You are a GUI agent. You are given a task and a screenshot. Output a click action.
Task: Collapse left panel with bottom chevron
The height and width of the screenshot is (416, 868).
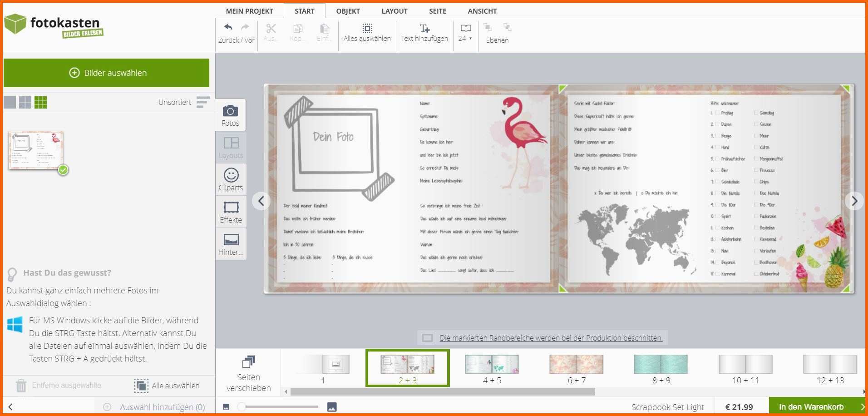[10, 407]
